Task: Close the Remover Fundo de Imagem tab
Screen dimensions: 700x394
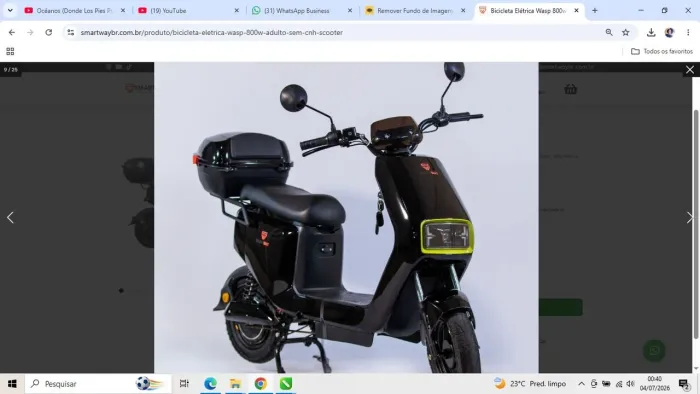Action: tap(463, 10)
